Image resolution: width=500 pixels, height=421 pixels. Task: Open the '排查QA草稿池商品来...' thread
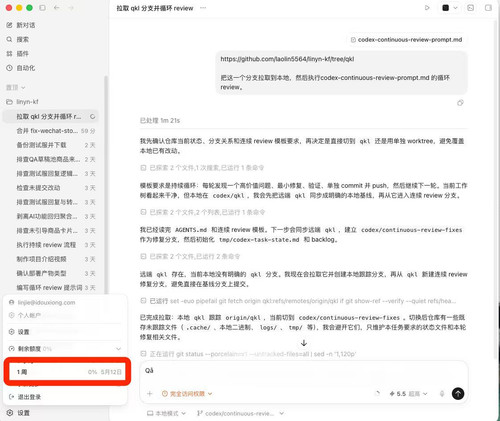coord(50,159)
